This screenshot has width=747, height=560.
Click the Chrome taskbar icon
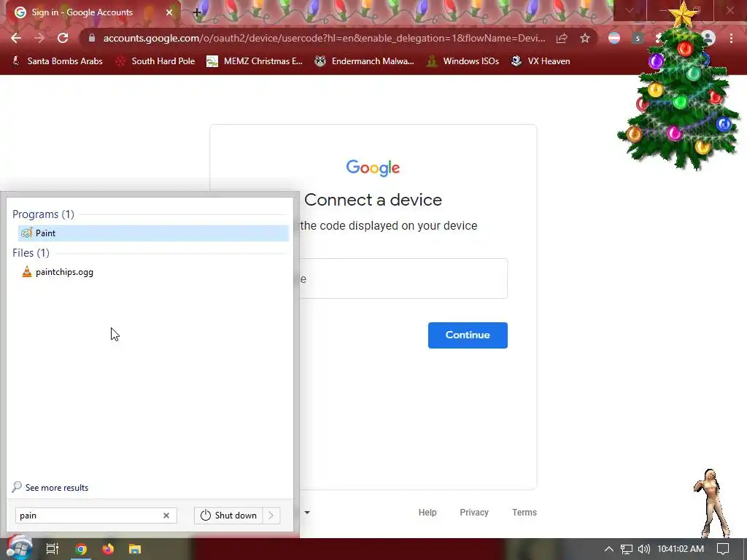click(81, 549)
